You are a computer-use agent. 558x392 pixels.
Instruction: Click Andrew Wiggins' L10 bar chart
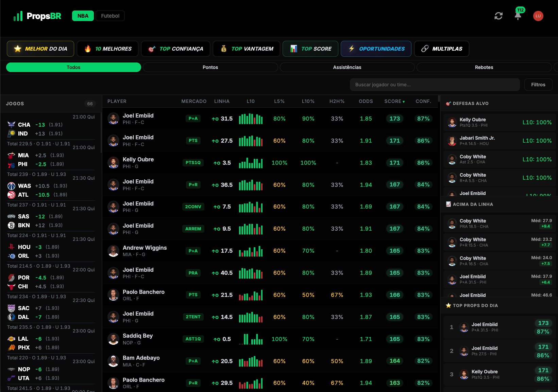[251, 251]
